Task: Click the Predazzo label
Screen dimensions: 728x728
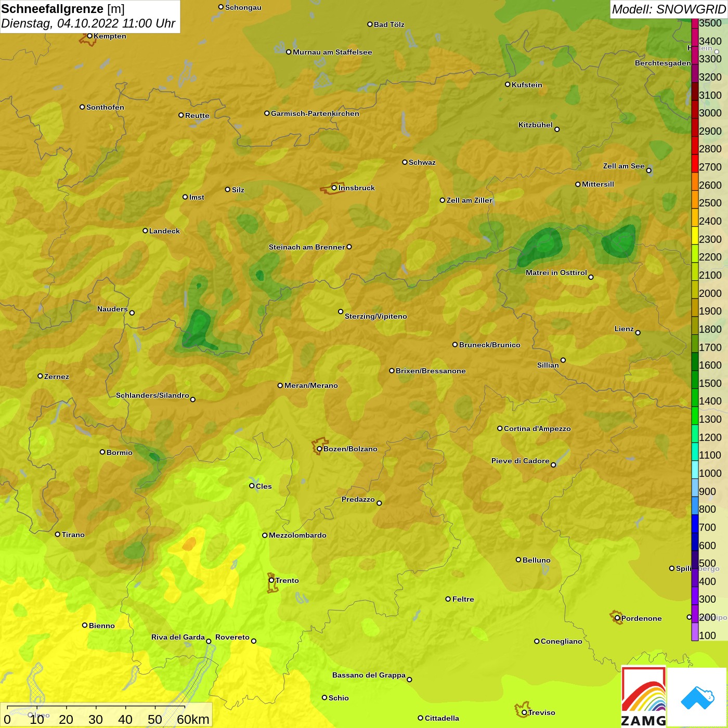Action: pyautogui.click(x=358, y=499)
